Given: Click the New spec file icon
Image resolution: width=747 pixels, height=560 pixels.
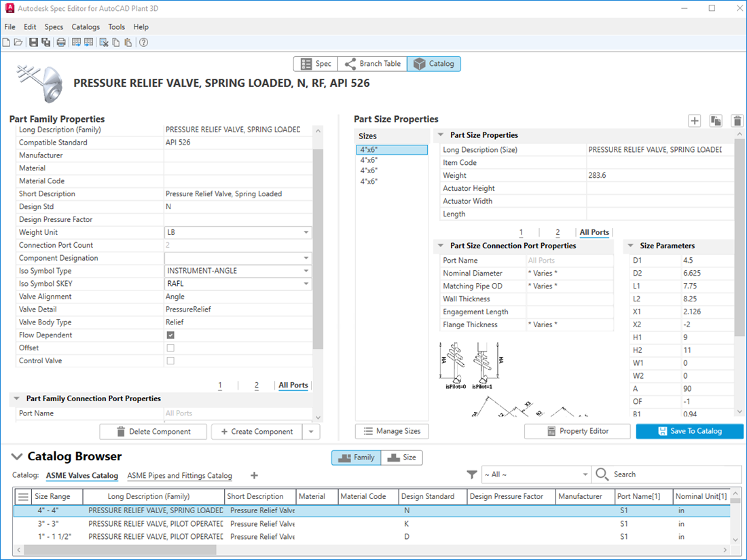Looking at the screenshot, I should tap(6, 42).
